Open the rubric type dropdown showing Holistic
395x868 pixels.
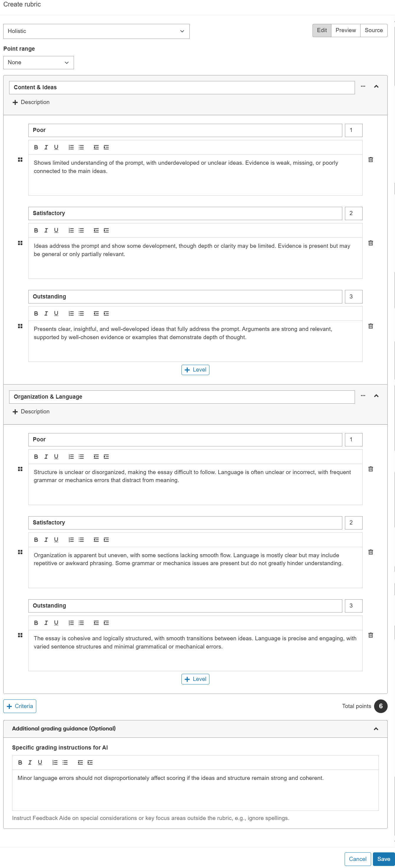[x=96, y=31]
